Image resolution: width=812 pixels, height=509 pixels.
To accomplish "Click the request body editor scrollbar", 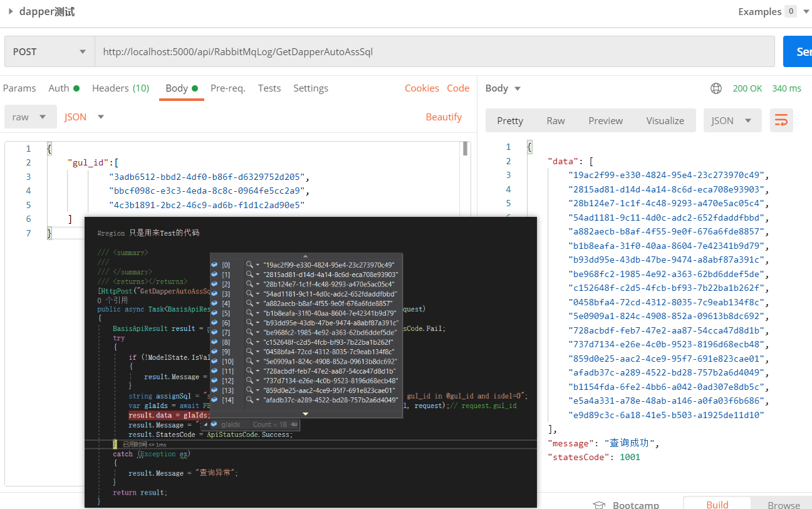I will [x=466, y=149].
